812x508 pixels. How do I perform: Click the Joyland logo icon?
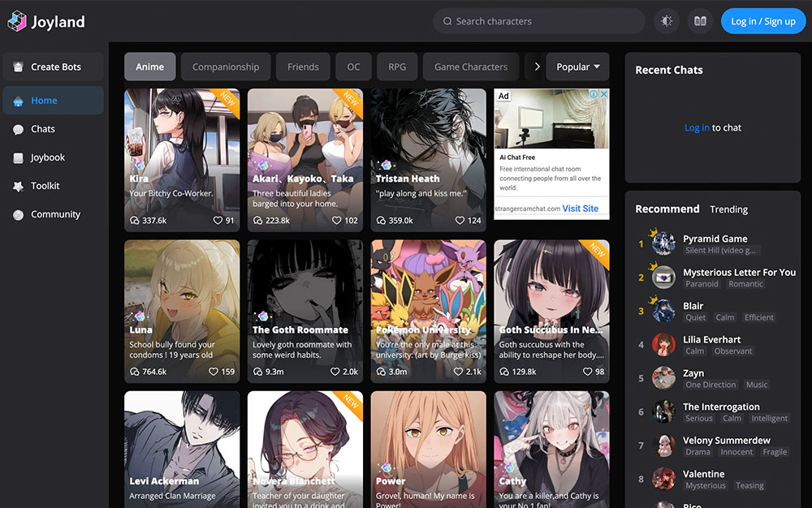tap(16, 21)
